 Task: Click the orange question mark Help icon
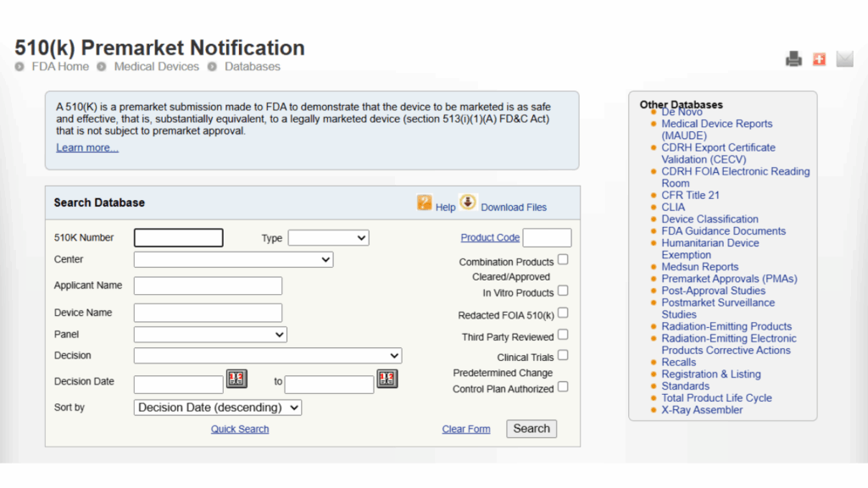[x=425, y=202]
